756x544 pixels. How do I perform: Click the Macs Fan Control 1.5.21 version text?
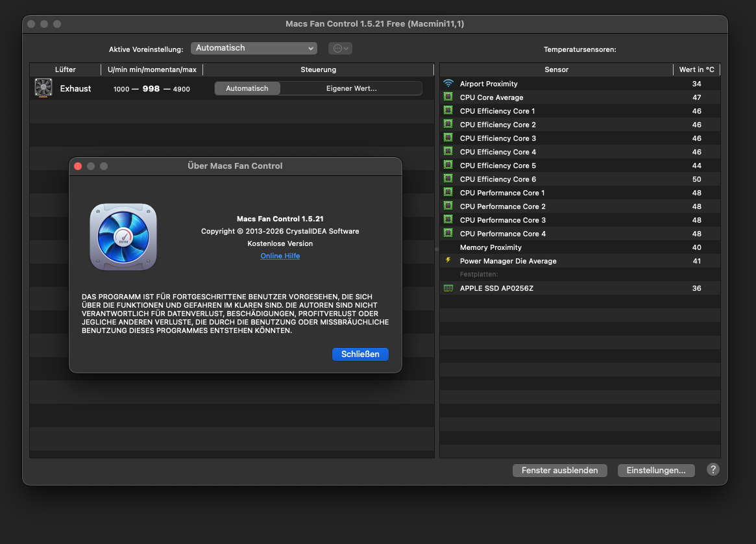tap(280, 219)
